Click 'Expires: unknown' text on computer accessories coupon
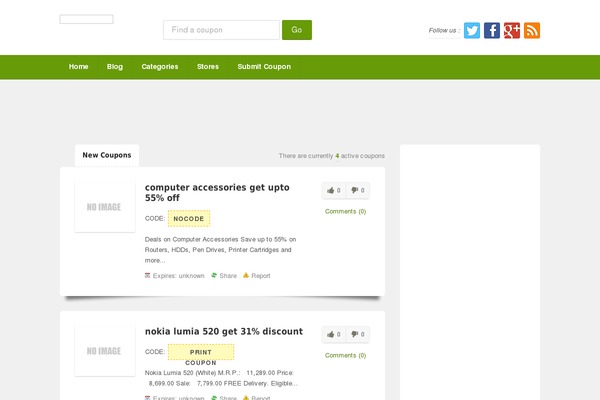600x400 pixels. click(x=178, y=276)
